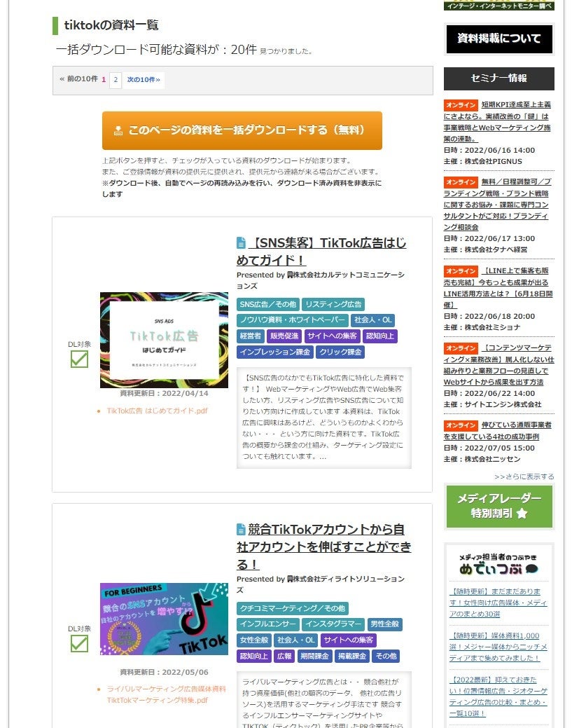
Task: Select the インスタグラマー tag
Action: [333, 624]
